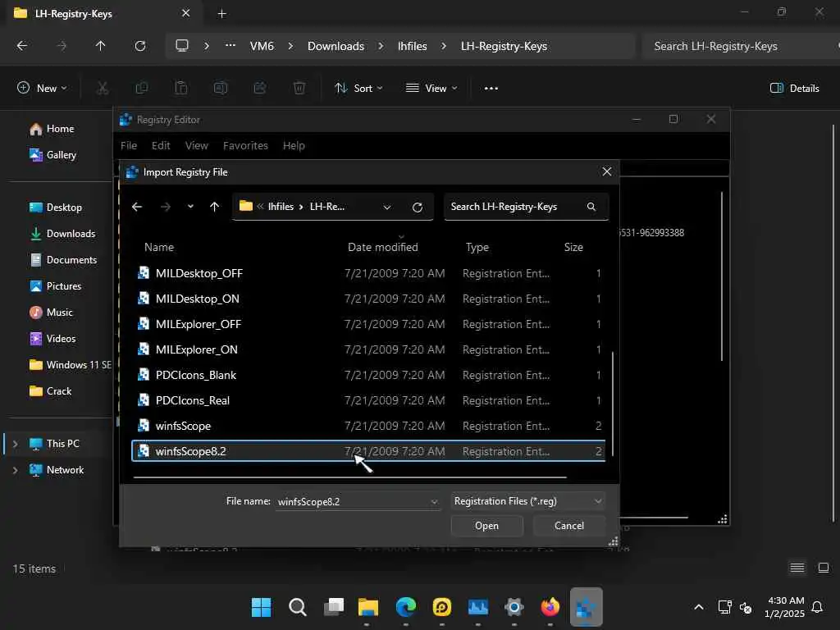Viewport: 840px width, 630px height.
Task: Expand the address path dropdown in Import dialog
Action: coord(387,208)
